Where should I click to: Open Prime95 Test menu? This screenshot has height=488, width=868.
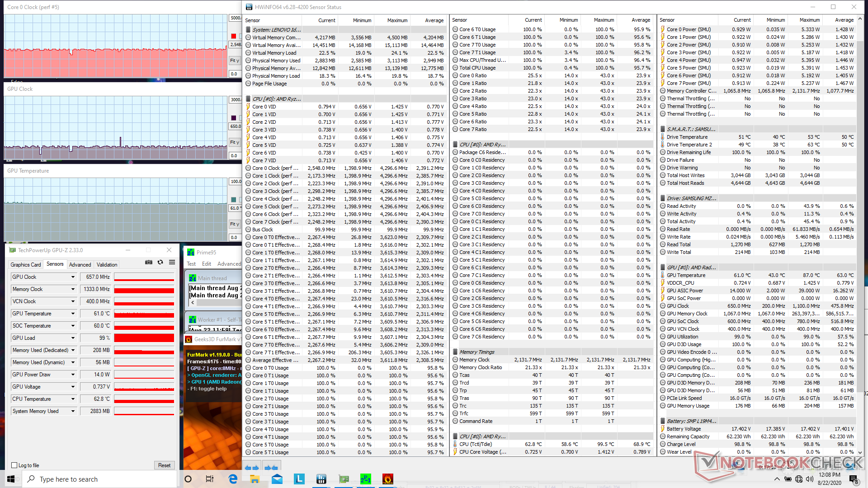click(x=191, y=264)
